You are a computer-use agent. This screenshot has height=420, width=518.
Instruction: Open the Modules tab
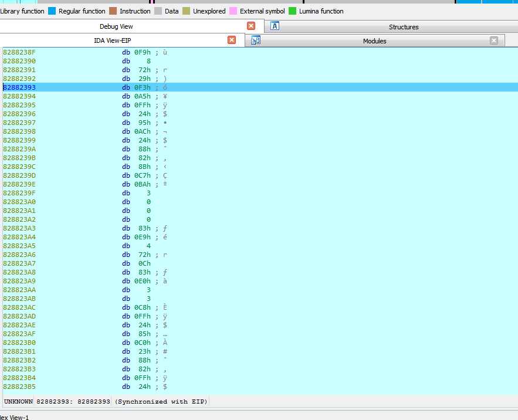pyautogui.click(x=374, y=41)
